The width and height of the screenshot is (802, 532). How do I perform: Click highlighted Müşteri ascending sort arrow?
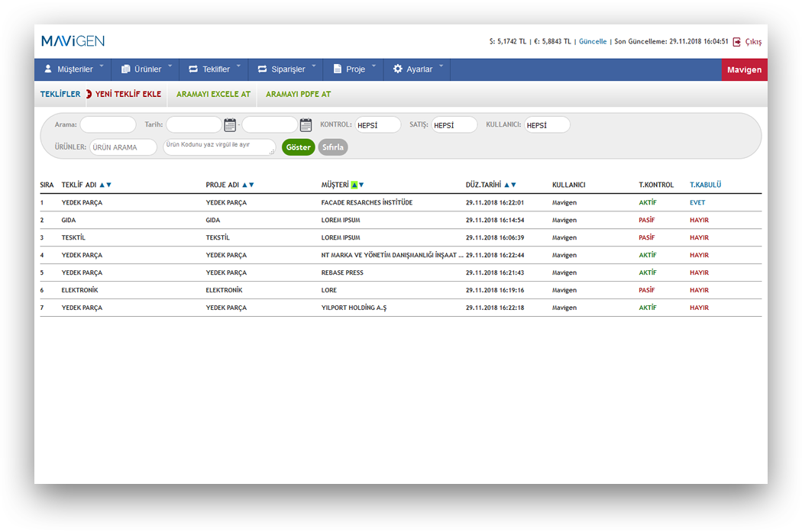pyautogui.click(x=354, y=185)
